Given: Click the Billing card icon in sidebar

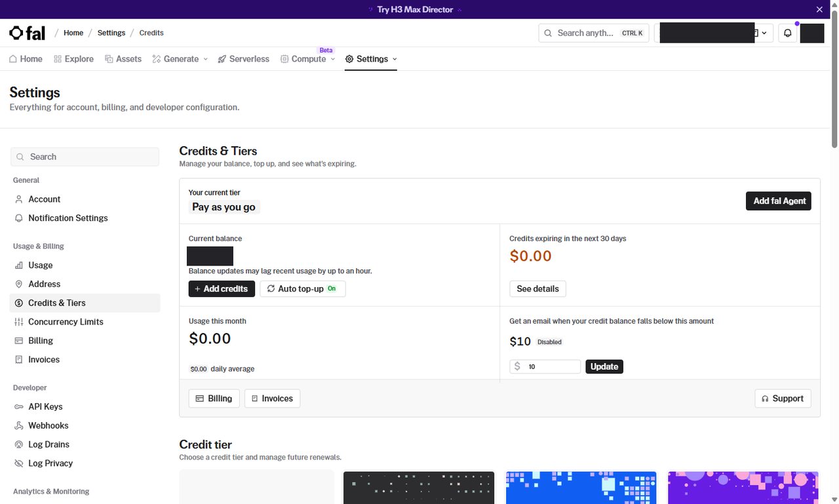Looking at the screenshot, I should 19,341.
